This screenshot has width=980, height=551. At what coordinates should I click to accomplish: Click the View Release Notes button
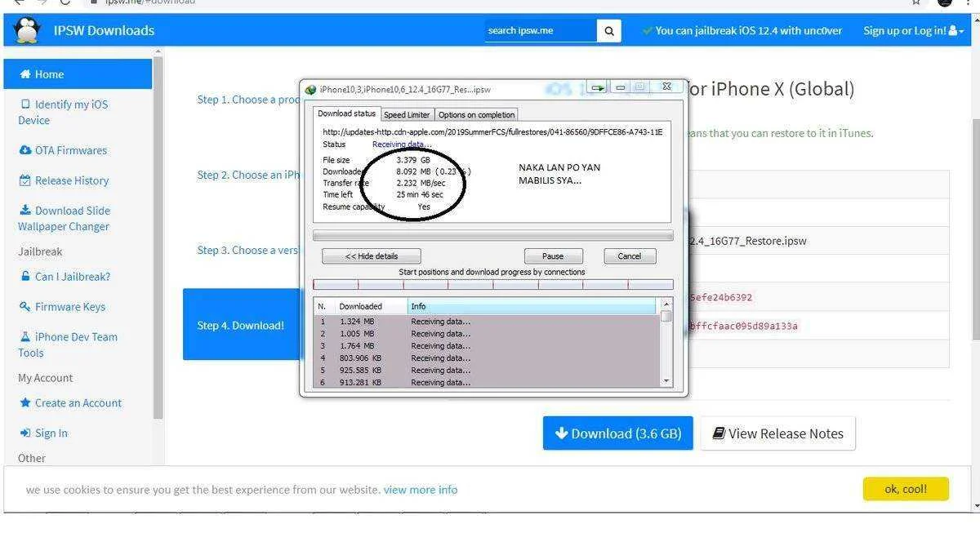(x=777, y=433)
